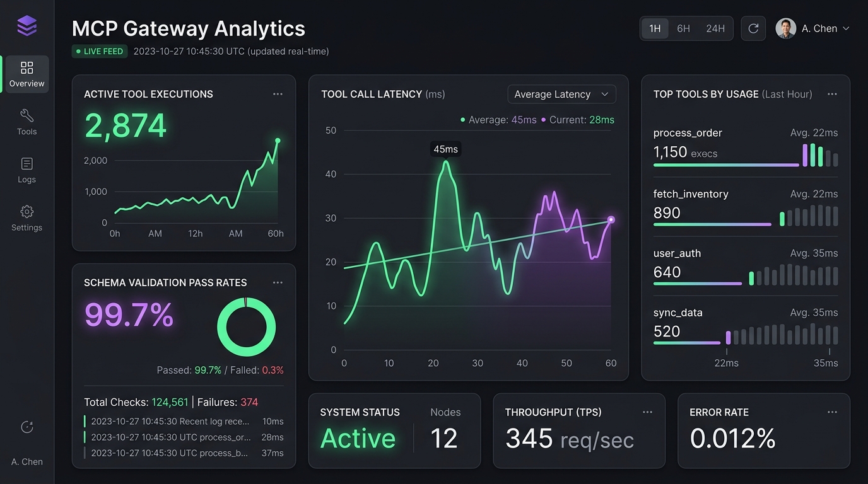
Task: Open the 'process_b...' 37ms log entry
Action: [184, 452]
